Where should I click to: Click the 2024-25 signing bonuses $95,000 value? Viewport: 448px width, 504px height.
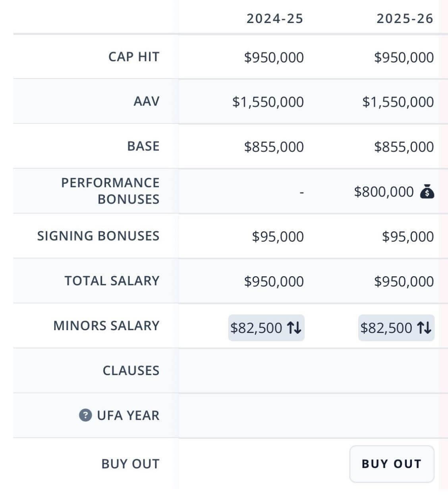[278, 237]
